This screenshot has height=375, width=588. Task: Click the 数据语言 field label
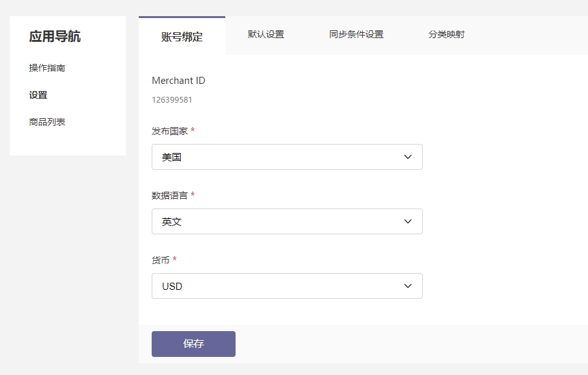[x=170, y=196]
